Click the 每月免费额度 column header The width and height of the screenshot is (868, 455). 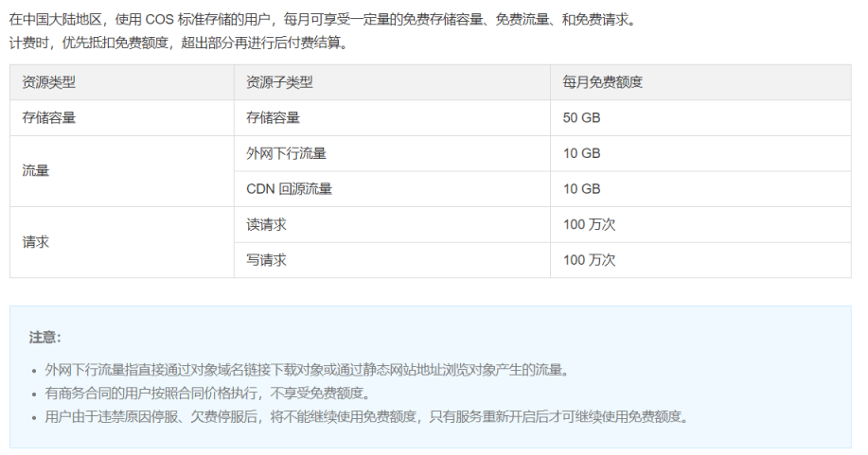tap(602, 82)
